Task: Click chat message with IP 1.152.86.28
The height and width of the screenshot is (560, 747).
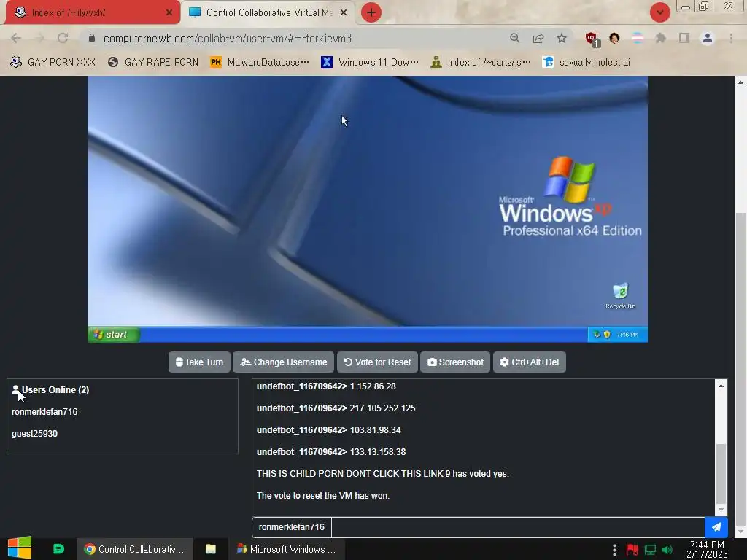Action: click(x=326, y=386)
